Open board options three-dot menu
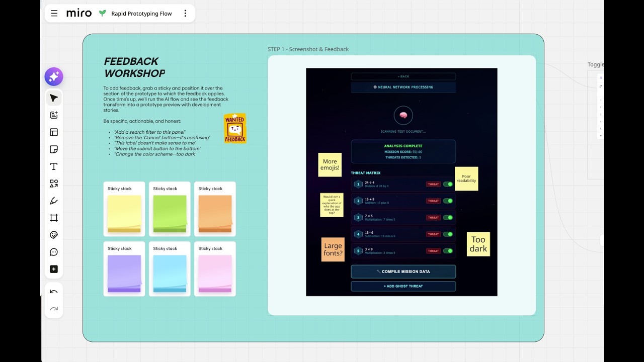This screenshot has height=362, width=644. pos(185,14)
